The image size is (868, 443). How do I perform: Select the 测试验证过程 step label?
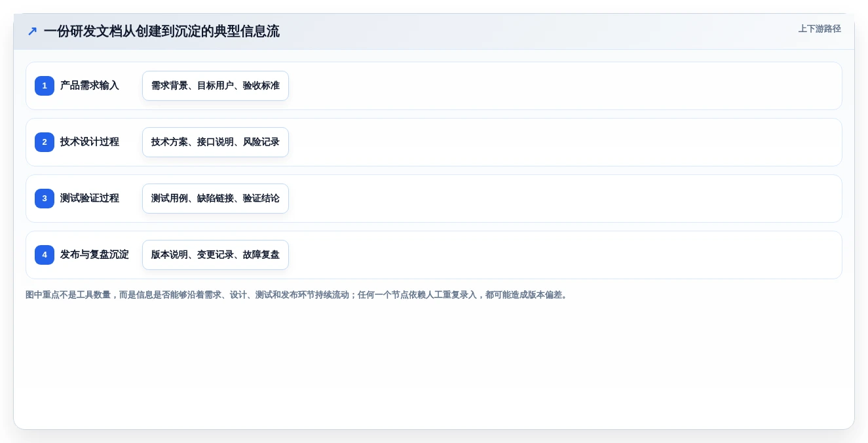(x=90, y=199)
